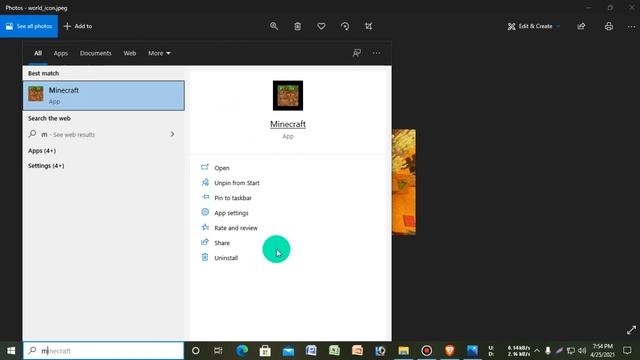Open Brave browser from taskbar
640x360 pixels.
(x=449, y=351)
